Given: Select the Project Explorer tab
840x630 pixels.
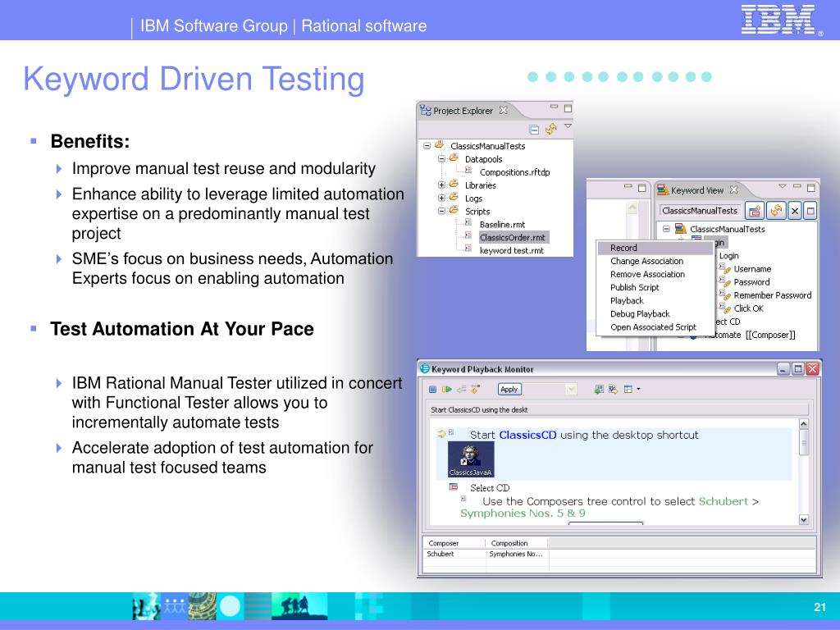Looking at the screenshot, I should (x=463, y=111).
